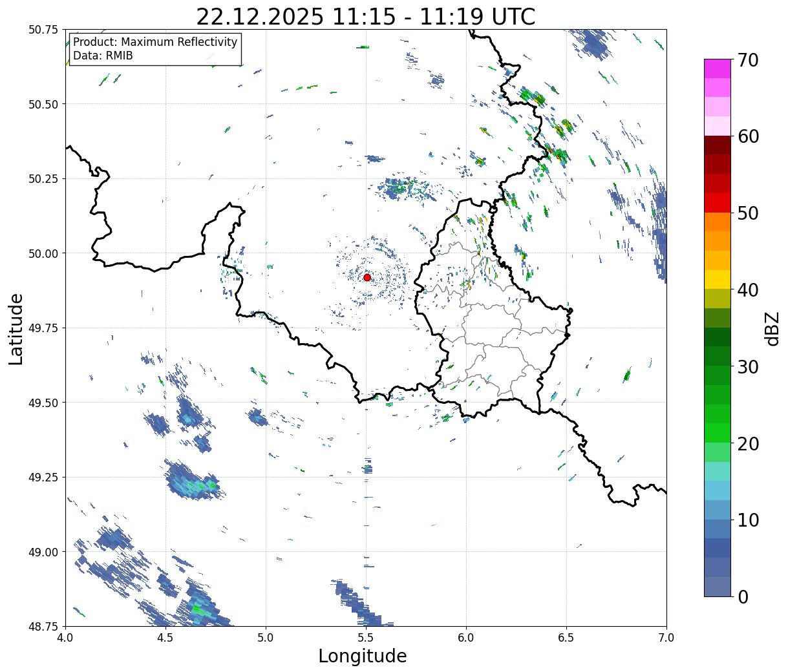Click the yellow colorbar segment above 40

pos(718,279)
